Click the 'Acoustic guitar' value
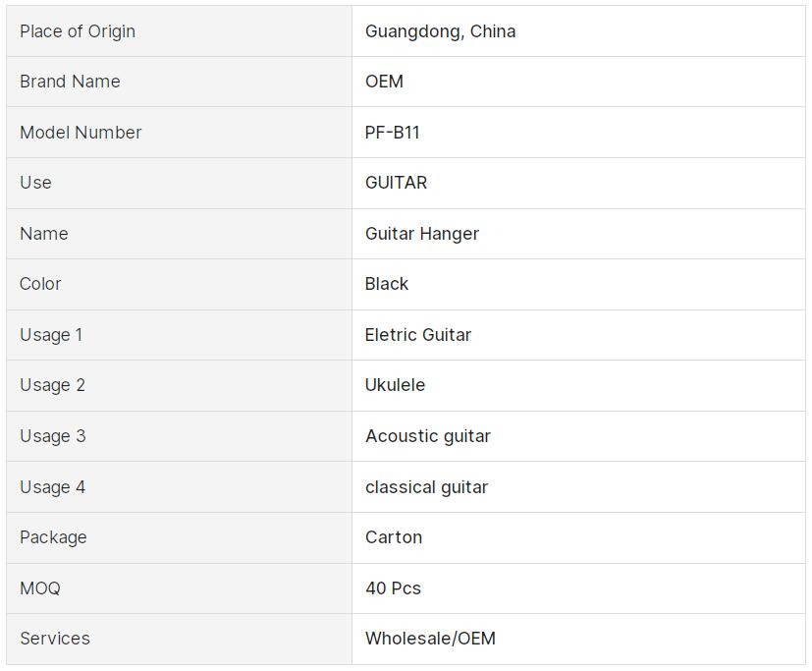The width and height of the screenshot is (812, 671). click(x=428, y=436)
